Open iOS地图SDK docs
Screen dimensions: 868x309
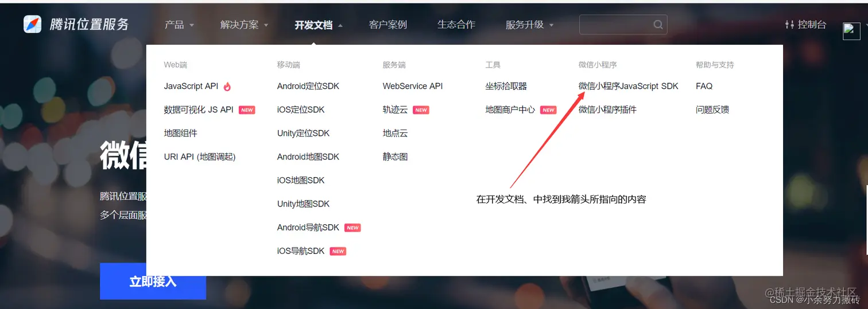coord(301,181)
